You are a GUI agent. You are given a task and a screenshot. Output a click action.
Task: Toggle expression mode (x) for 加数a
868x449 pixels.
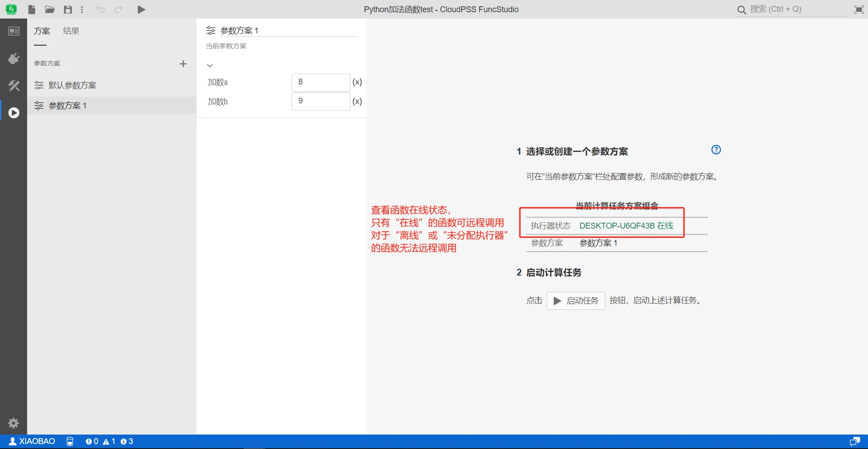point(357,82)
